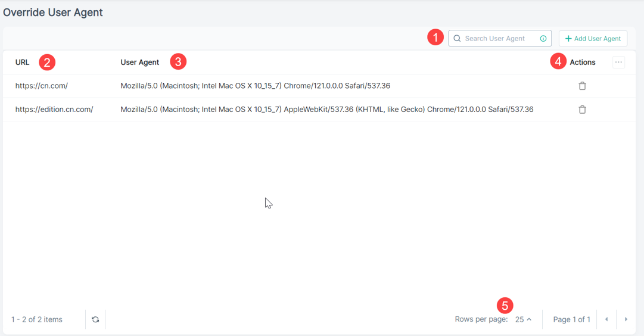Select the https://edition.cn.com/ URL cell
644x336 pixels.
pos(54,110)
